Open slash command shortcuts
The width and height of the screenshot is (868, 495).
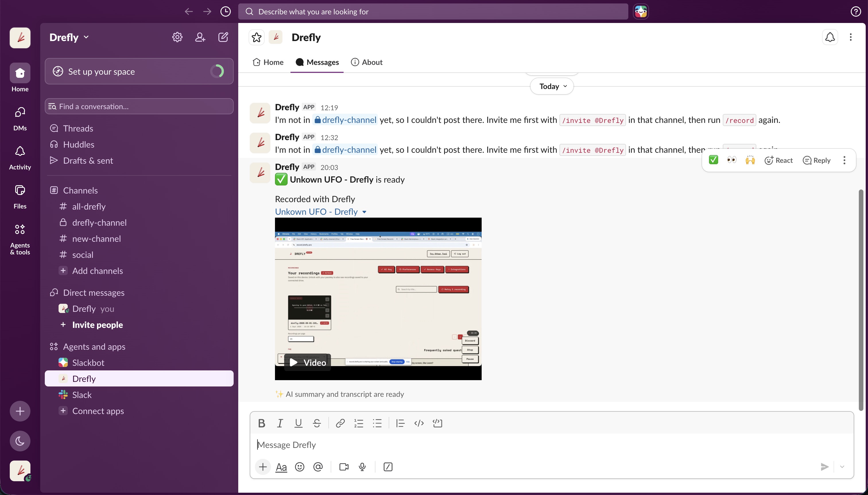tap(388, 467)
